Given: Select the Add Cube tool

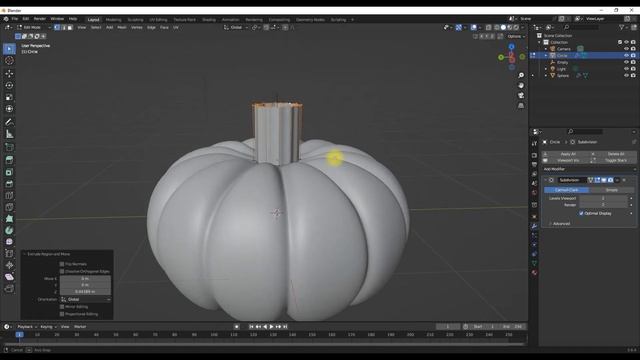Looking at the screenshot, I should pos(9,147).
